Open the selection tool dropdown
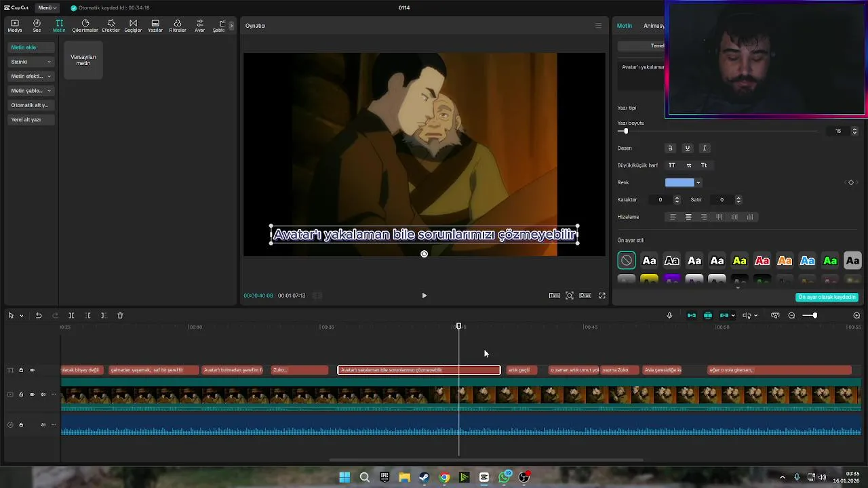 (21, 315)
